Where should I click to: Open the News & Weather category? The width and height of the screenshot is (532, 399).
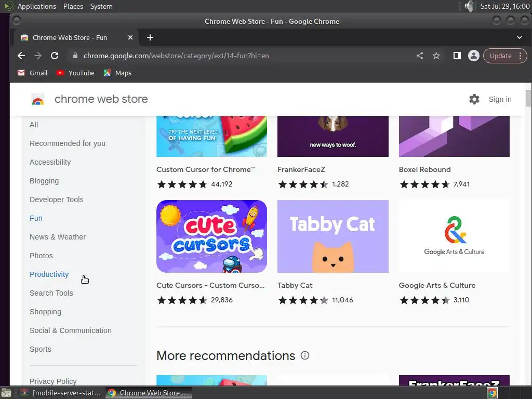pyautogui.click(x=58, y=237)
